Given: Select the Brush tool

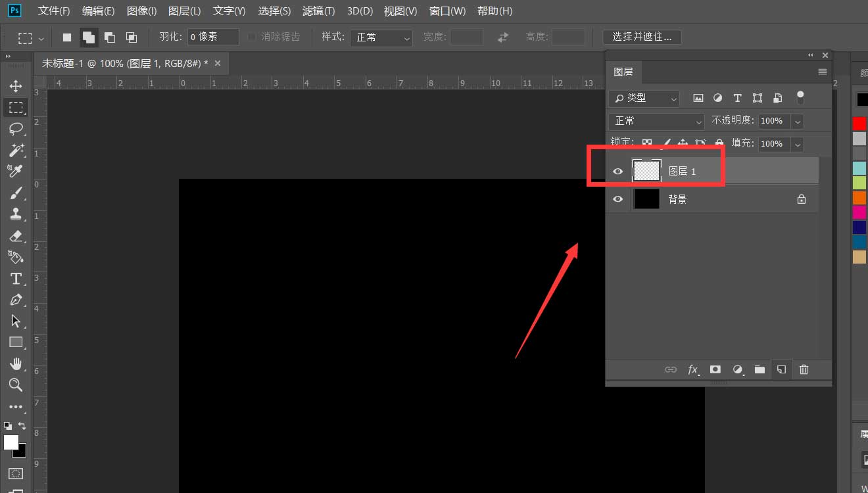Looking at the screenshot, I should [16, 193].
